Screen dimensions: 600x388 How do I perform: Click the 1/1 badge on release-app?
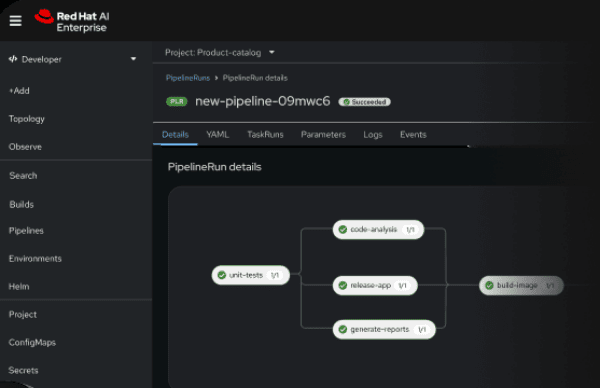coord(403,285)
